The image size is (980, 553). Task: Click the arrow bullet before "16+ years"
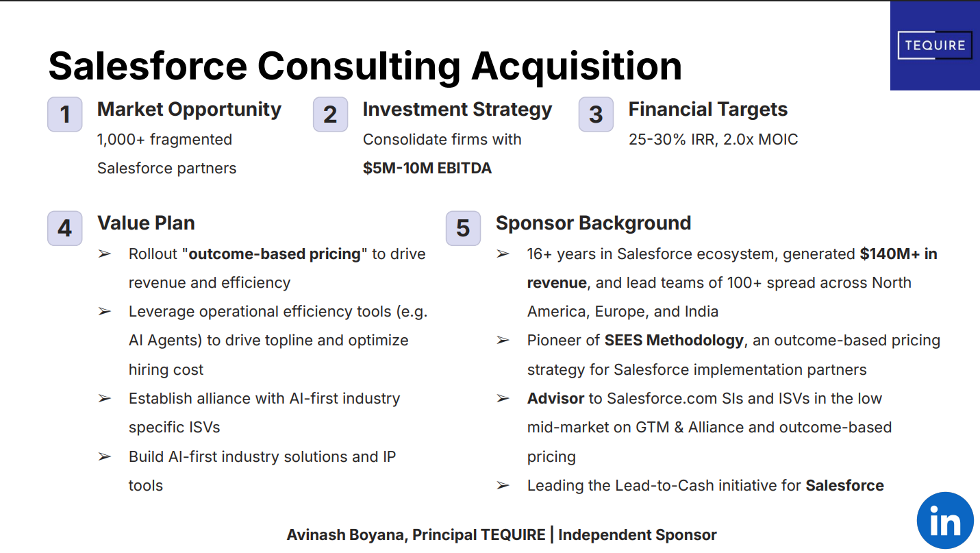pos(503,254)
